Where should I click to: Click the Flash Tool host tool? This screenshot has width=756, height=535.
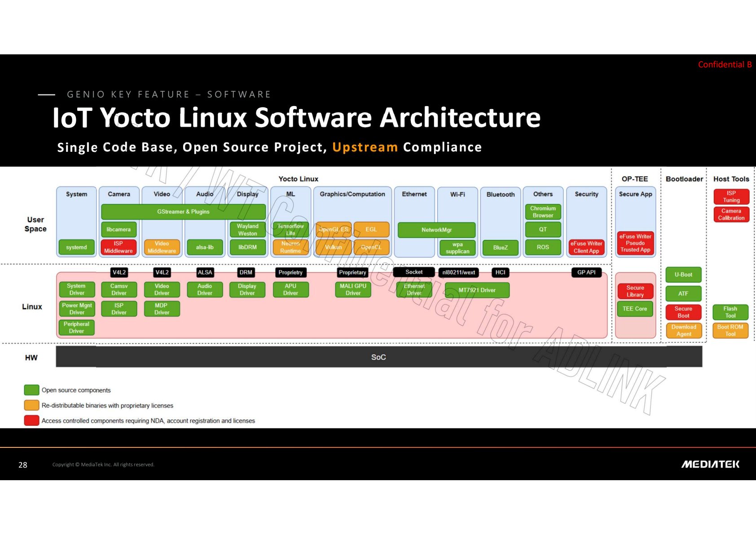pyautogui.click(x=730, y=312)
